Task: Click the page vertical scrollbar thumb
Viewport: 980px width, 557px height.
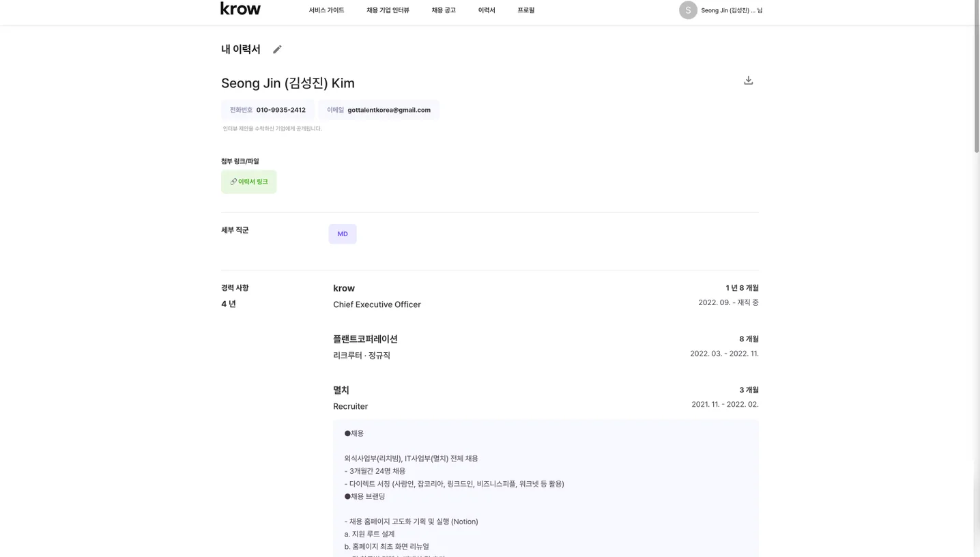Action: (x=977, y=76)
